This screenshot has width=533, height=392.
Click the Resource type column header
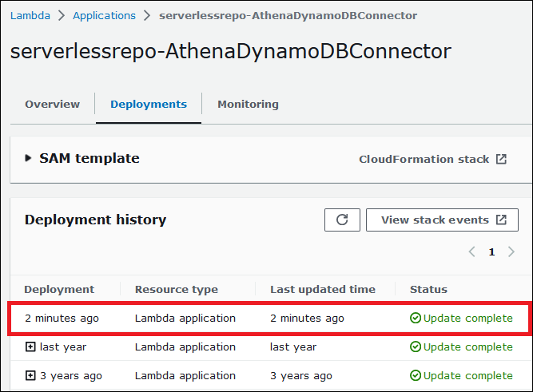click(x=176, y=289)
